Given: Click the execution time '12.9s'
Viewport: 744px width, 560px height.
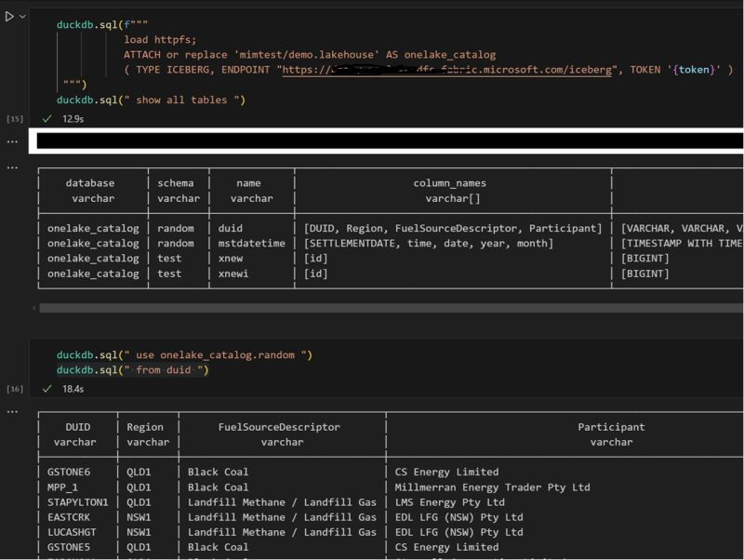Looking at the screenshot, I should pos(73,119).
